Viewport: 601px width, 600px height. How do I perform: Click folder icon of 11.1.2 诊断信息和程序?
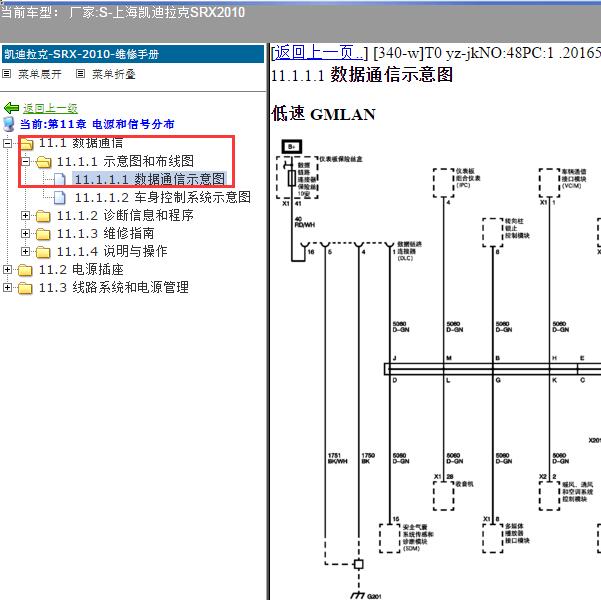[x=43, y=216]
